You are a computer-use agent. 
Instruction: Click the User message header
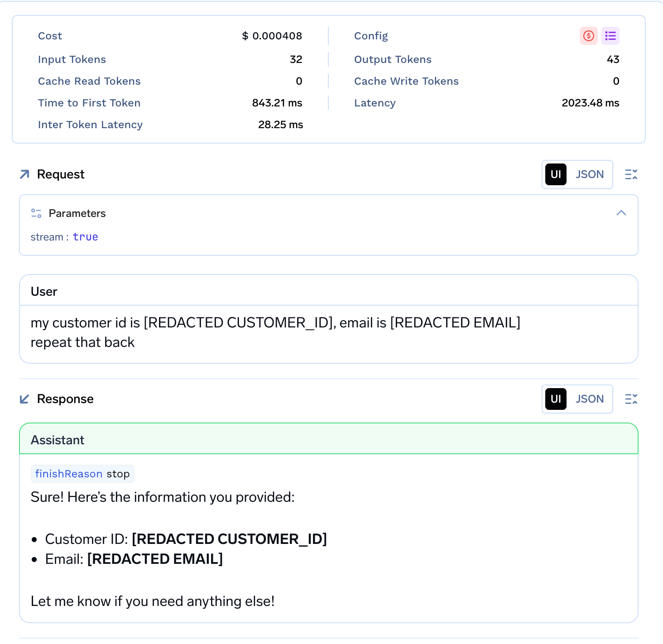329,291
